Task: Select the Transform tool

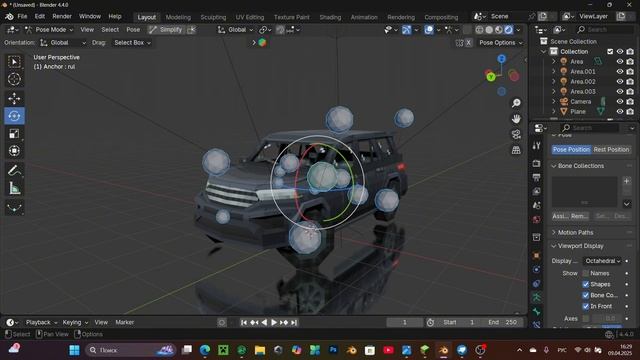Action: point(14,151)
